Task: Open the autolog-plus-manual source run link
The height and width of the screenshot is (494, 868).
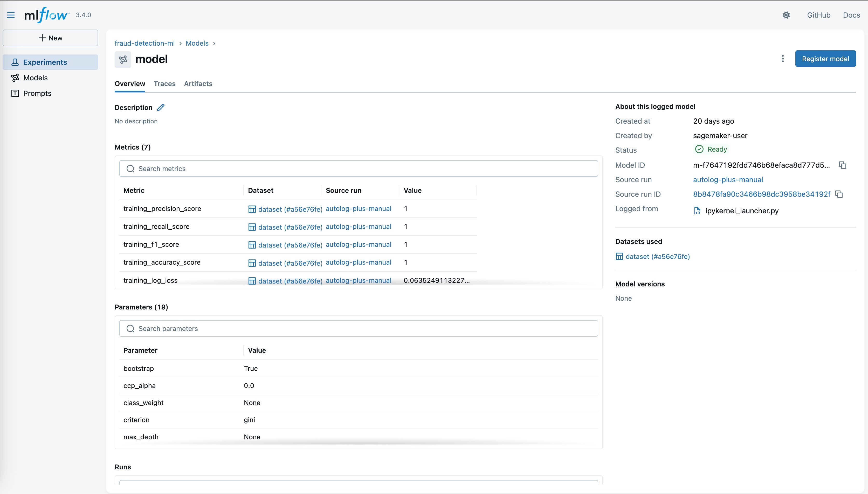Action: pos(728,180)
